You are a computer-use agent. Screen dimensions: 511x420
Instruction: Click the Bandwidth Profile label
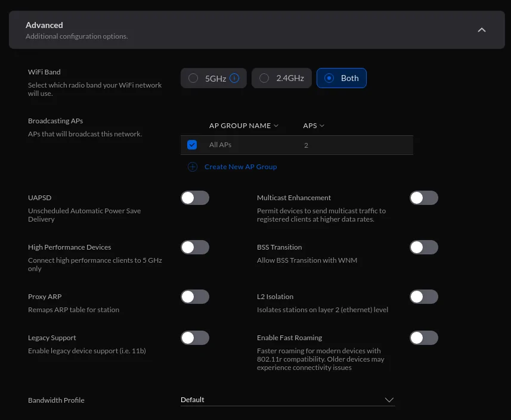(56, 400)
